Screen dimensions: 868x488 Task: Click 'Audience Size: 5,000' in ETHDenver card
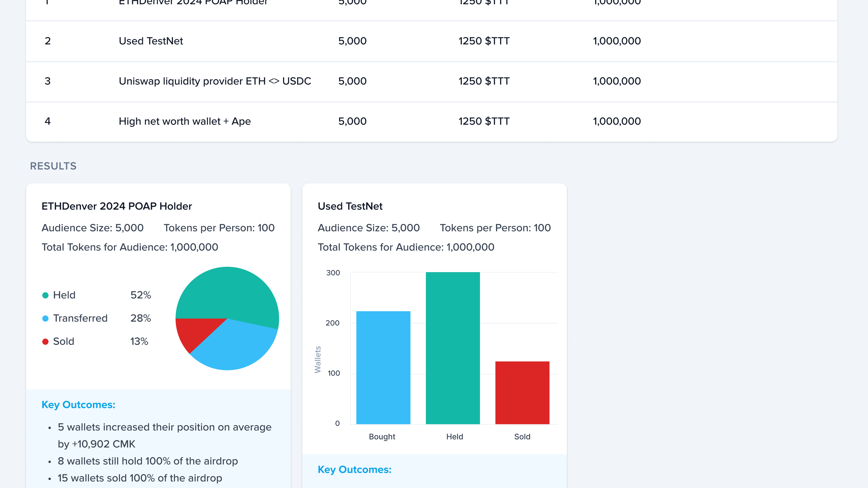point(92,228)
